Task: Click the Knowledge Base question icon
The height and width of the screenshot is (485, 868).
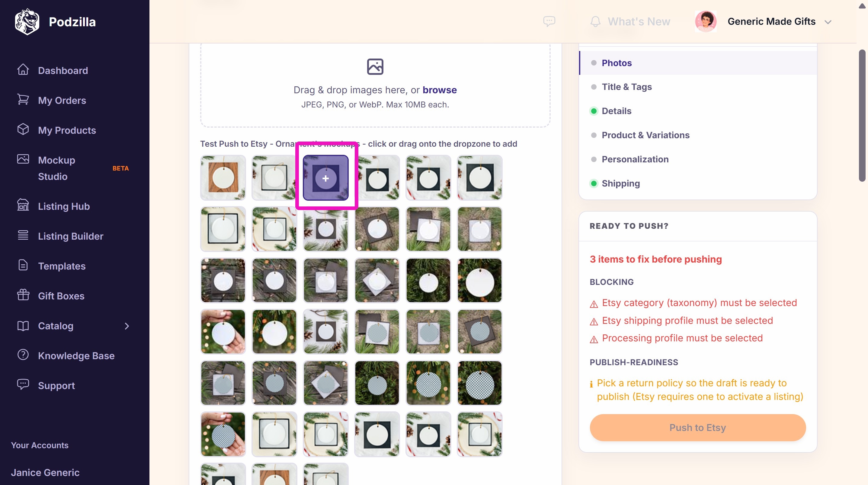Action: click(x=23, y=355)
